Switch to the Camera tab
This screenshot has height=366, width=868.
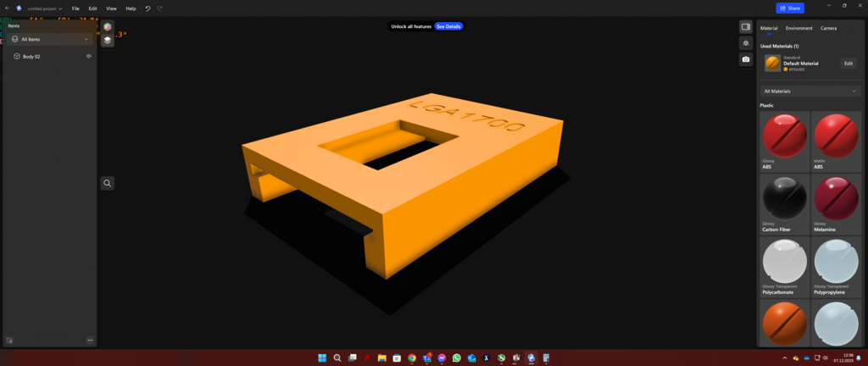tap(829, 28)
